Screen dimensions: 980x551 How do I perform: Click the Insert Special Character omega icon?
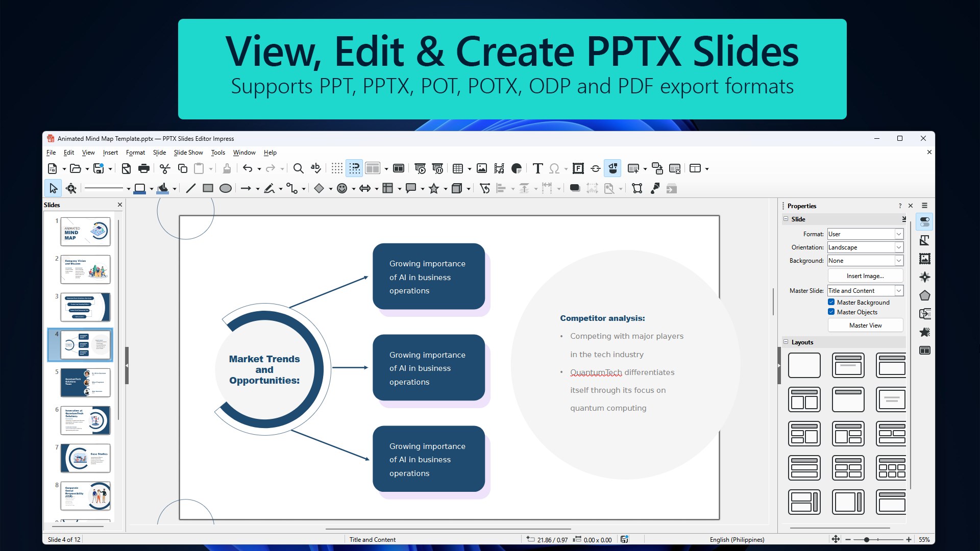pyautogui.click(x=554, y=168)
